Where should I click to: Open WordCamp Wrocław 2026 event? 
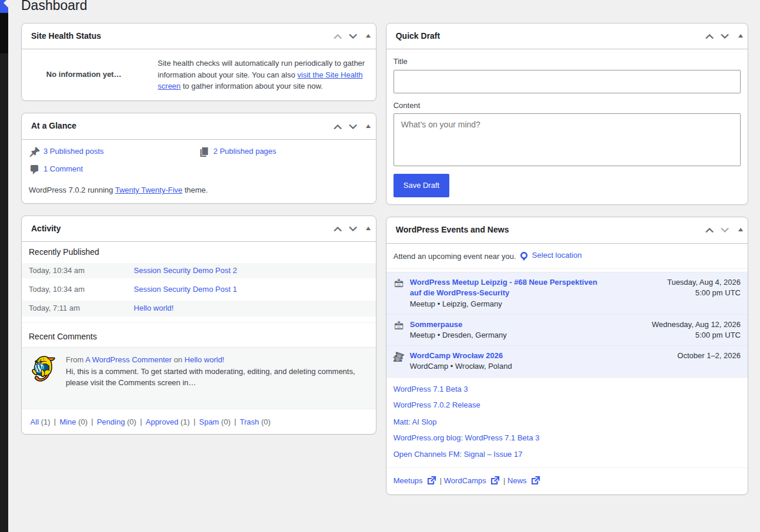pyautogui.click(x=456, y=355)
